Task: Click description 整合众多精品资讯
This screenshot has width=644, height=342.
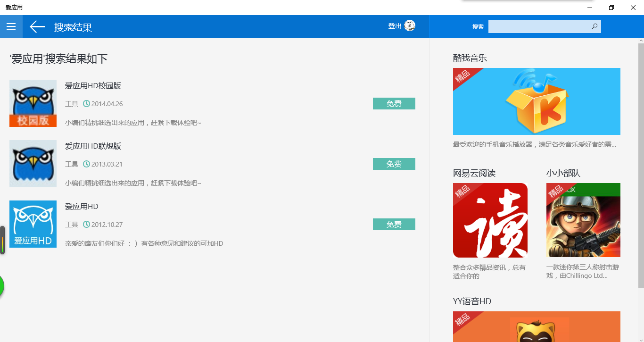Action: (x=489, y=272)
